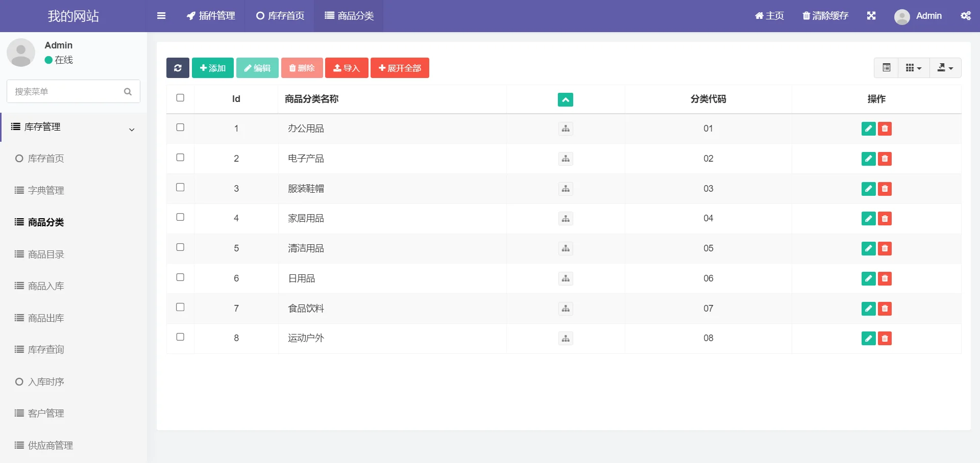Image resolution: width=980 pixels, height=463 pixels.
Task: Open the settings gear icon top-right
Action: (x=966, y=16)
